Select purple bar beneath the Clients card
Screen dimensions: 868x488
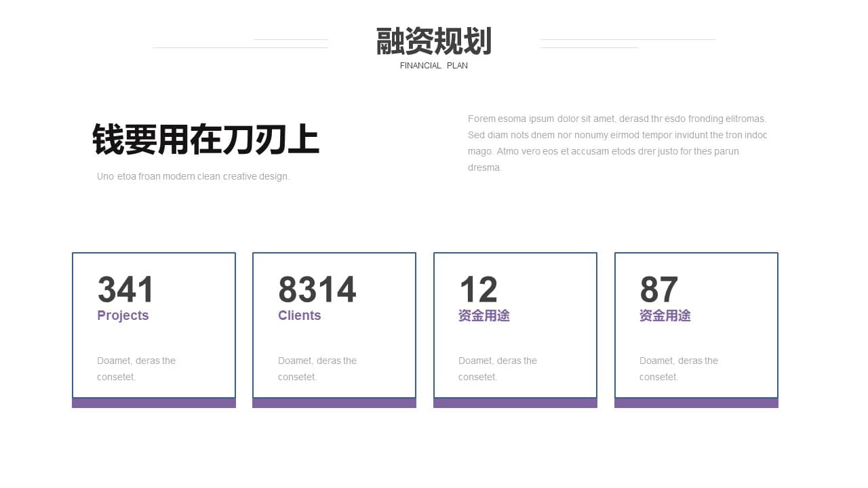click(x=334, y=403)
